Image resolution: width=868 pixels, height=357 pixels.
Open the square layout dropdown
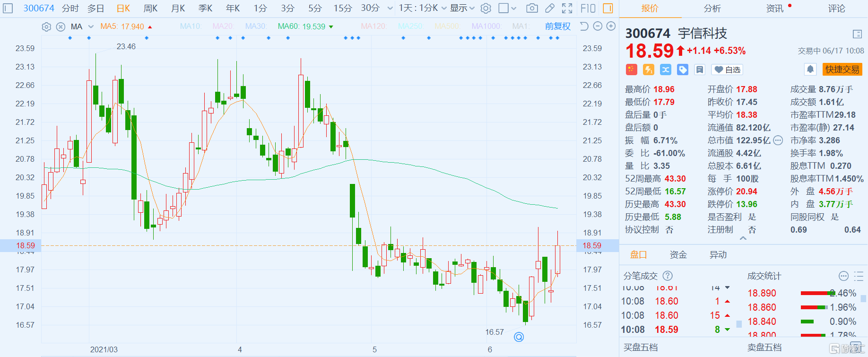(x=508, y=8)
